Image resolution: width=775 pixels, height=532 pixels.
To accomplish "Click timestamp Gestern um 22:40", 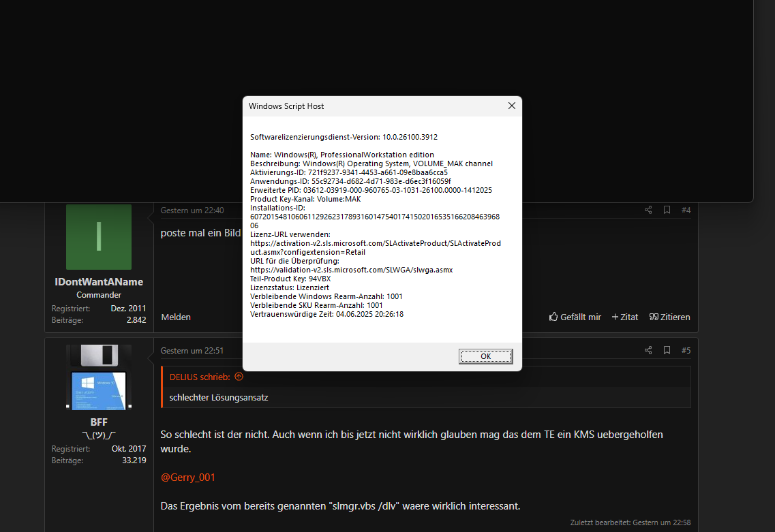I will click(192, 210).
